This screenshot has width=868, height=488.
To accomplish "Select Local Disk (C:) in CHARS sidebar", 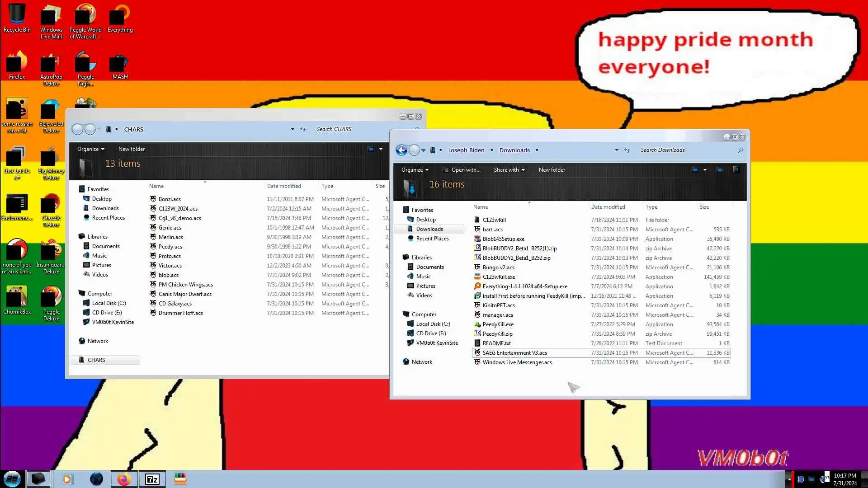I will click(x=108, y=303).
